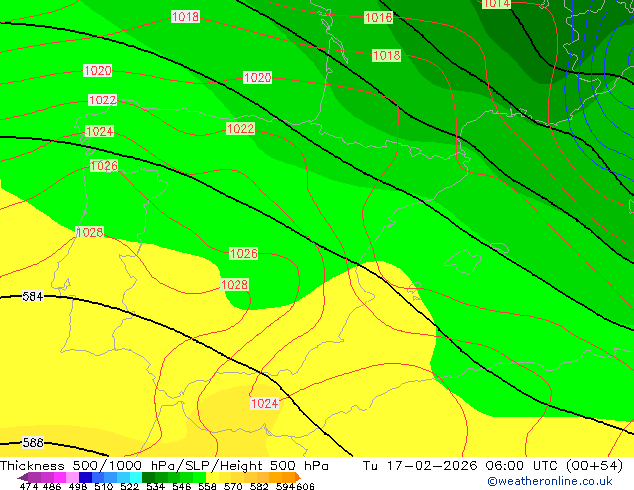Image resolution: width=634 pixels, height=490 pixels.
Task: Select the pale pink swatch in the legend
Action: (x=72, y=477)
